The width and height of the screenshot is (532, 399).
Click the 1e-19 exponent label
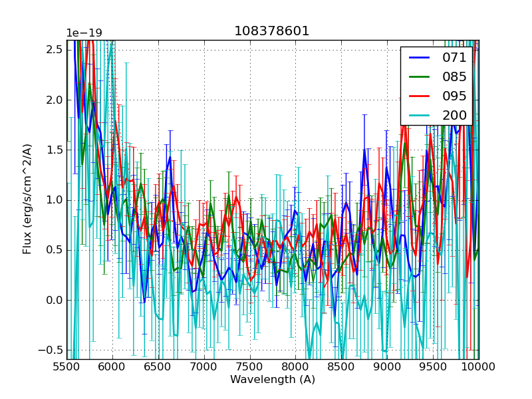[x=84, y=33]
